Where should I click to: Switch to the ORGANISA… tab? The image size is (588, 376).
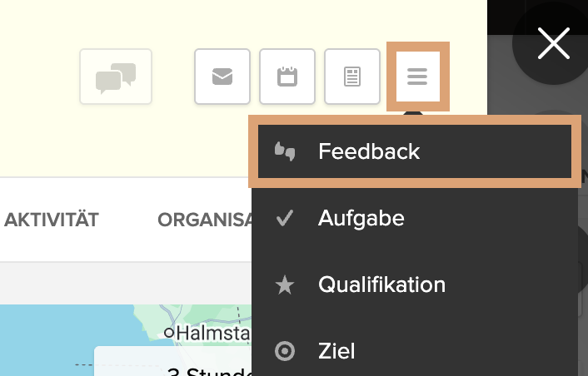[x=205, y=220]
